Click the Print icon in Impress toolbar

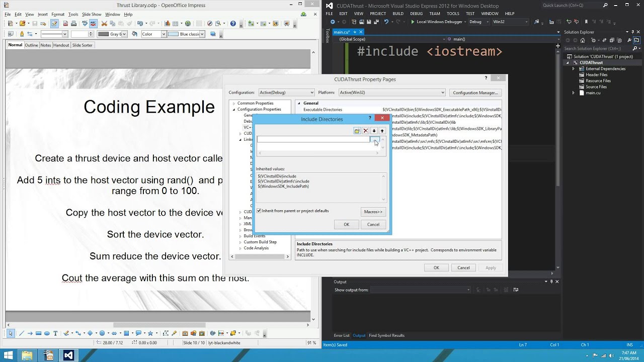(x=73, y=23)
